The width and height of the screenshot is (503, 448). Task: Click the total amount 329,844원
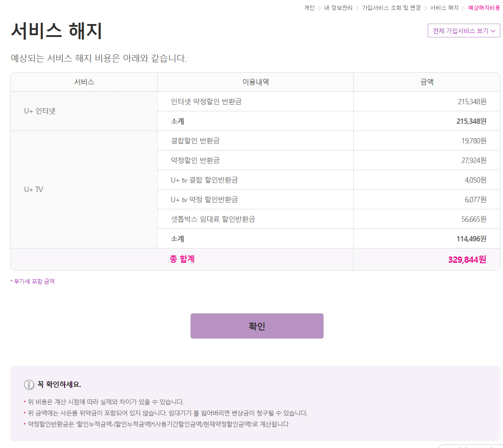point(466,259)
